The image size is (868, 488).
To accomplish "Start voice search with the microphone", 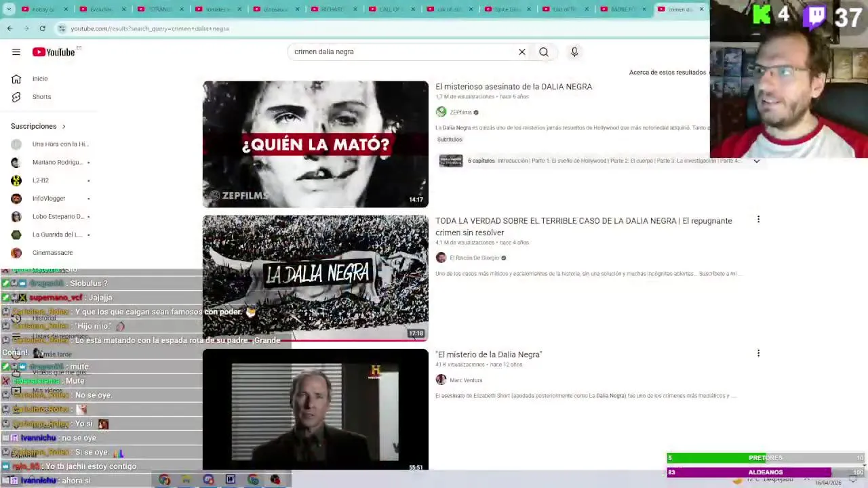I will coord(574,52).
